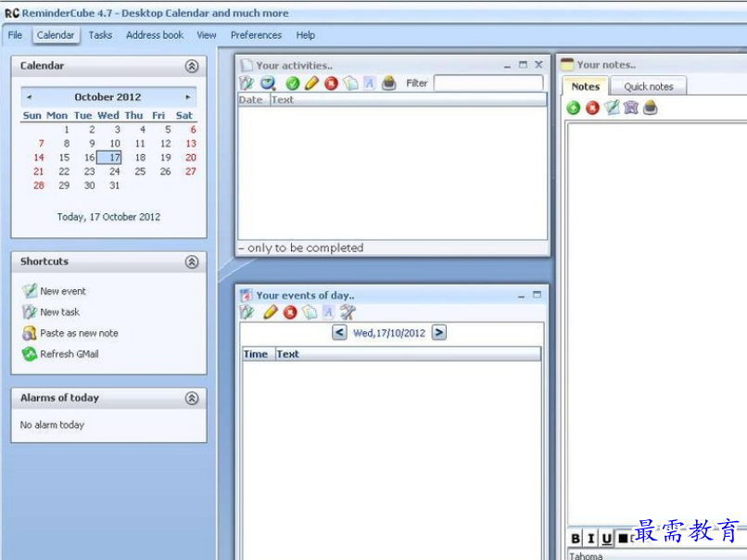This screenshot has width=747, height=560.
Task: Open the Preferences menu
Action: pyautogui.click(x=256, y=35)
